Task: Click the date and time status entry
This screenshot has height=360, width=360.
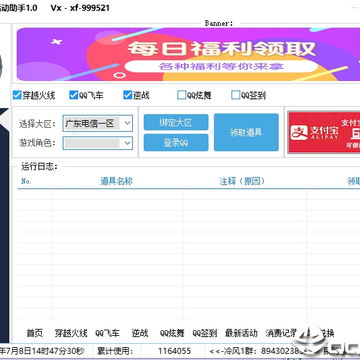Action: (x=42, y=351)
